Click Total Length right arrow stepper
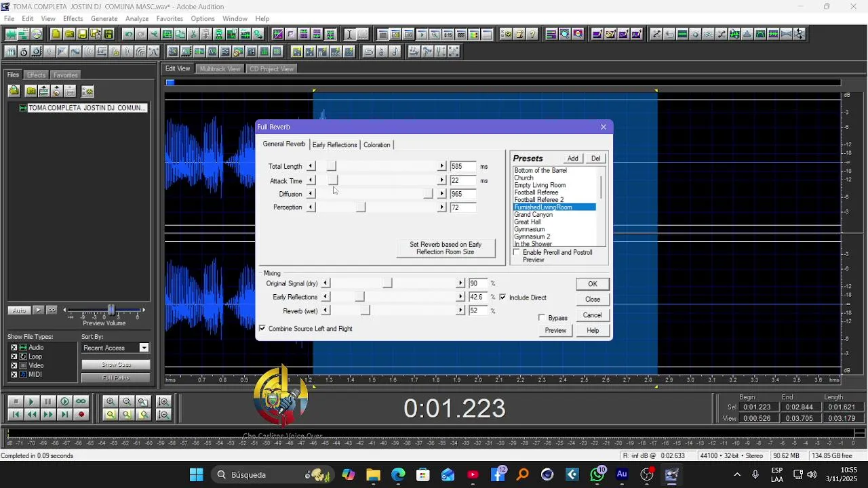Viewport: 868px width, 488px height. (x=441, y=166)
